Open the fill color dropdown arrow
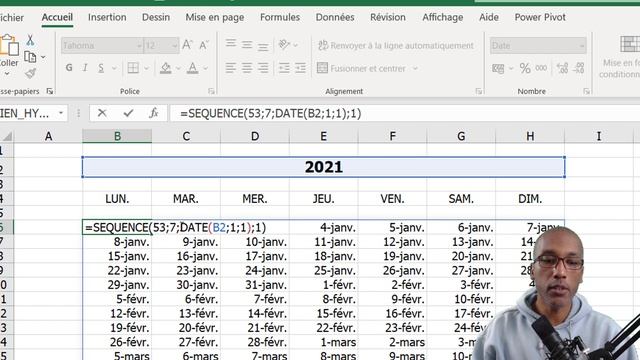The image size is (640, 360). coord(178,68)
